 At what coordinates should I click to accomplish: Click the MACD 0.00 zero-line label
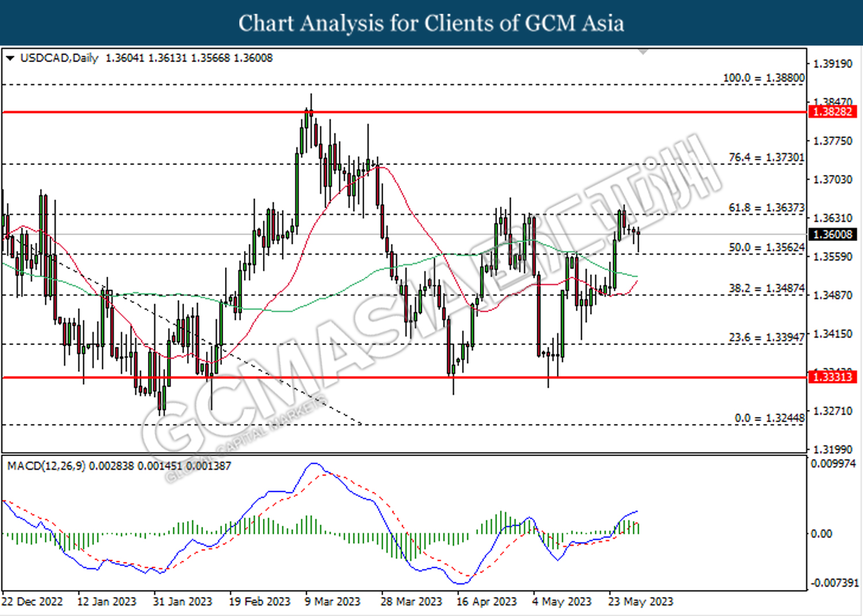(821, 534)
